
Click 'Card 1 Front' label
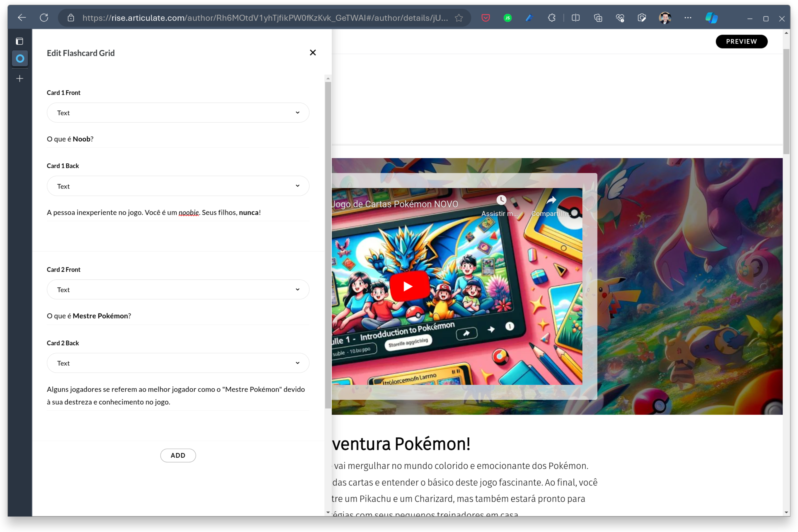[x=63, y=93]
